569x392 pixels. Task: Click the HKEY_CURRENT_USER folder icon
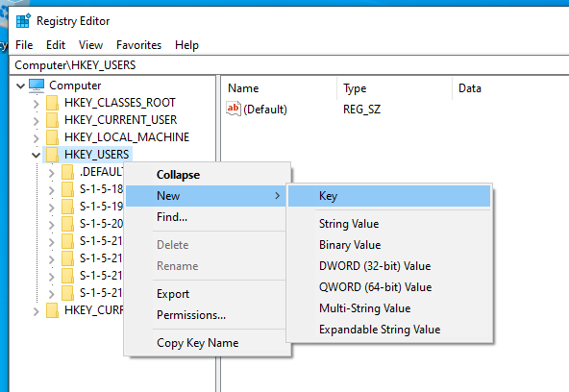(x=52, y=120)
